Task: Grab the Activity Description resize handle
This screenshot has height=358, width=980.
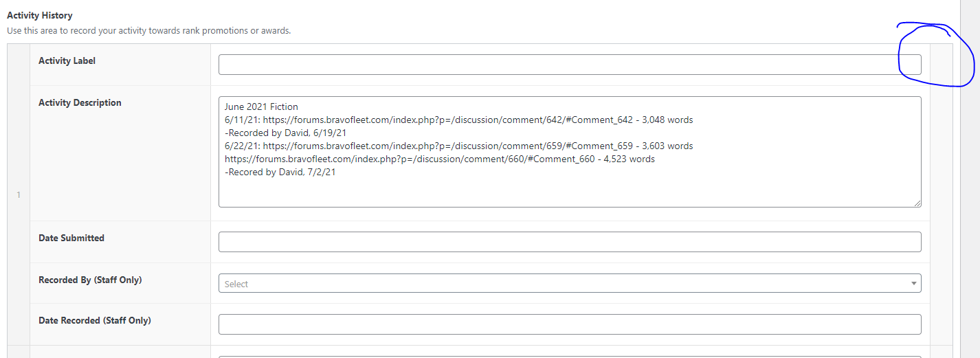Action: point(917,203)
